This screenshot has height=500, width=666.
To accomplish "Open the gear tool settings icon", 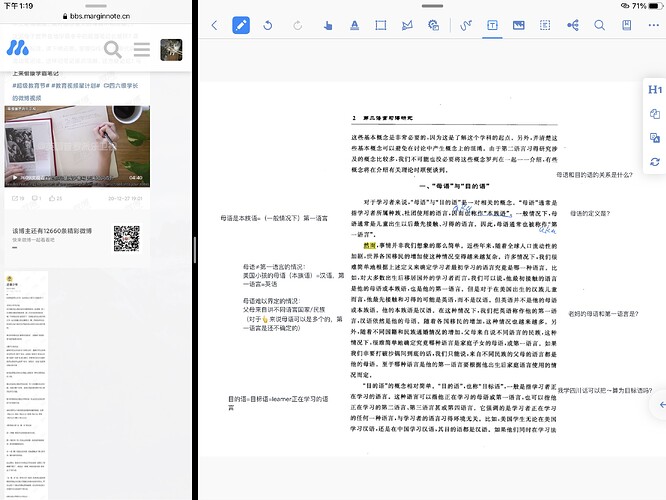I will [x=433, y=25].
